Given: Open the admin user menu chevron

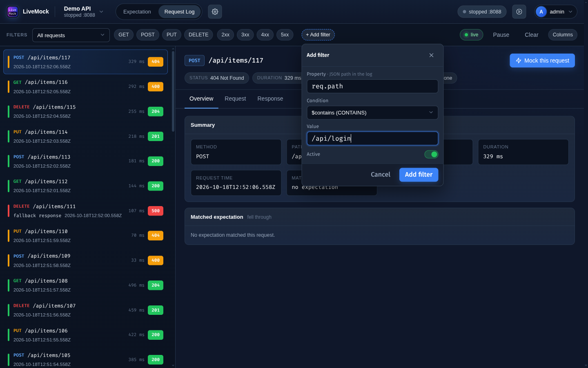Looking at the screenshot, I should click(570, 12).
